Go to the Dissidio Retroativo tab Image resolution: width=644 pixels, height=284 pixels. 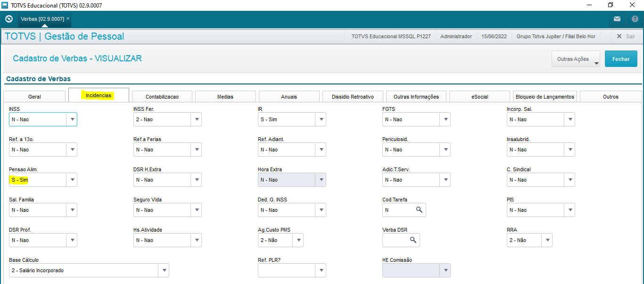pyautogui.click(x=353, y=96)
